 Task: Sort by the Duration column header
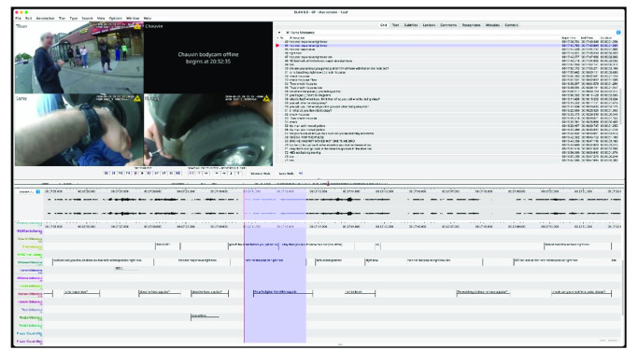(606, 38)
